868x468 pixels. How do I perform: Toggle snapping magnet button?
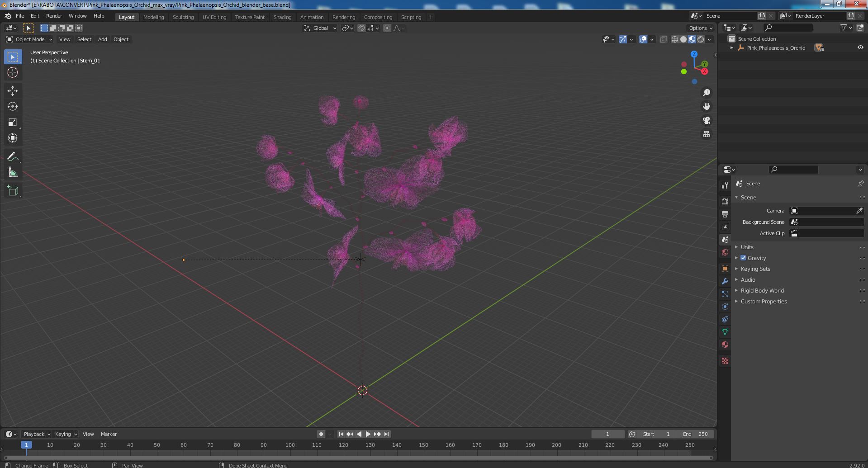(x=361, y=28)
